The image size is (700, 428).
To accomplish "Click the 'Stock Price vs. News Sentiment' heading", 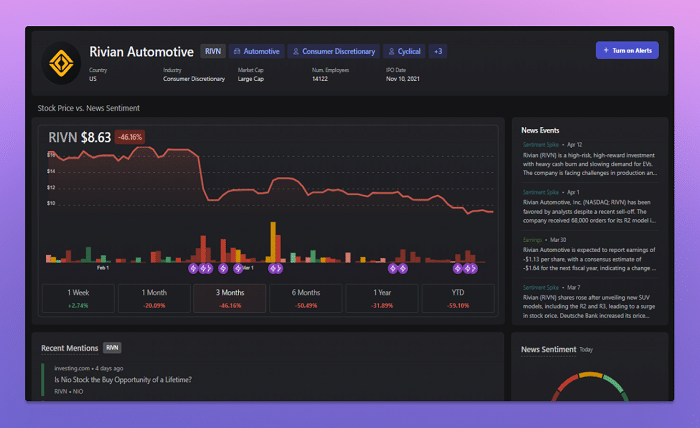I will pos(88,108).
